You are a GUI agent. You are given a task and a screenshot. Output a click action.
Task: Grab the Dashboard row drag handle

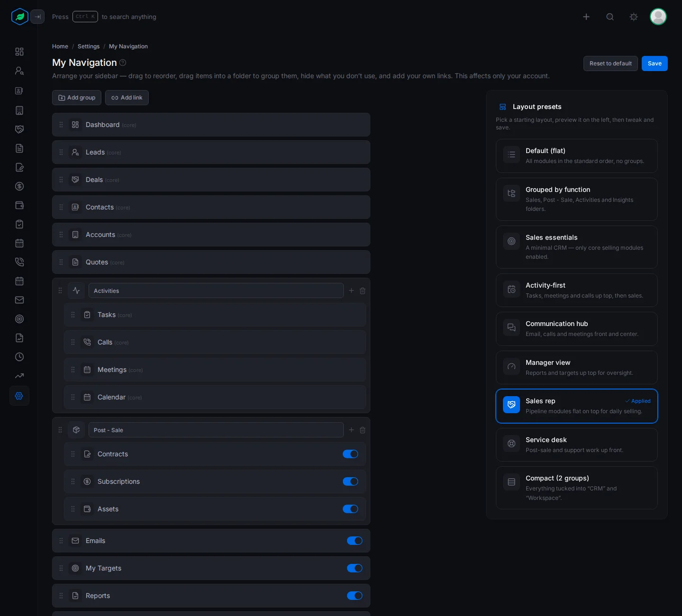(x=61, y=125)
